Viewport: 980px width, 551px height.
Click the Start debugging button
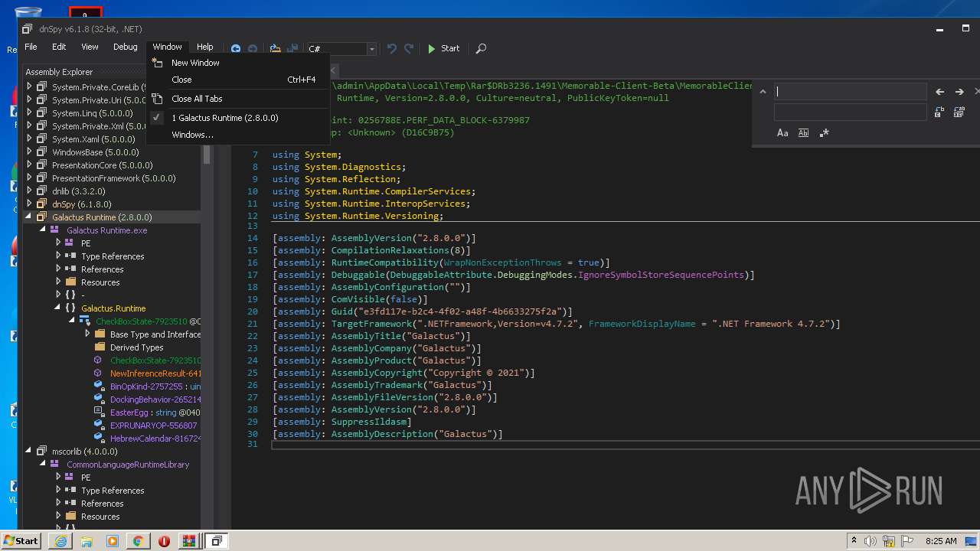444,48
